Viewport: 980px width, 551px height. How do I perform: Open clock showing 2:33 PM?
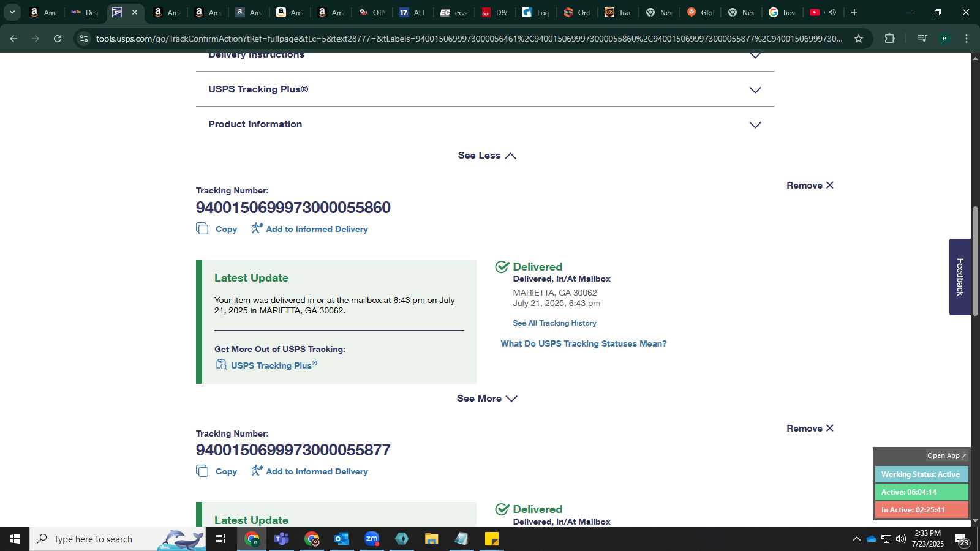(x=927, y=539)
